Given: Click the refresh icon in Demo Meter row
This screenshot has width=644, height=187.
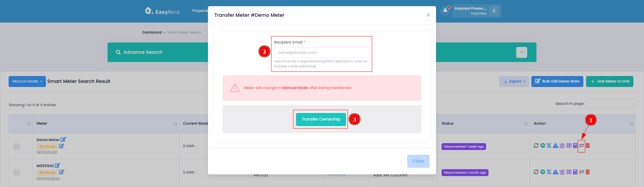Looking at the screenshot, I should point(536,146).
